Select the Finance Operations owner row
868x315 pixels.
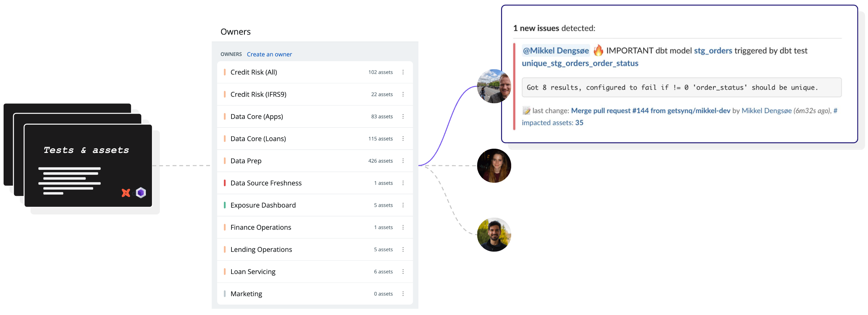(315, 227)
